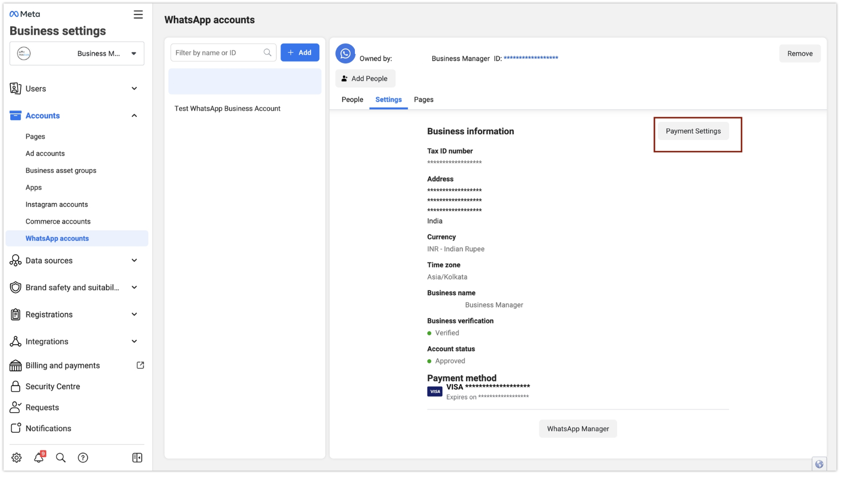Click the WhatsApp Manager button
Image resolution: width=868 pixels, height=502 pixels.
578,429
